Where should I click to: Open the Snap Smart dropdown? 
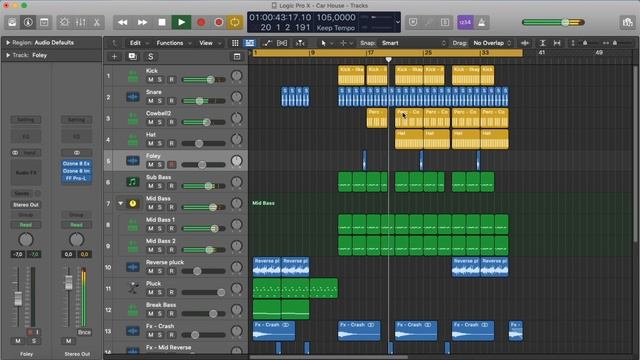[413, 43]
